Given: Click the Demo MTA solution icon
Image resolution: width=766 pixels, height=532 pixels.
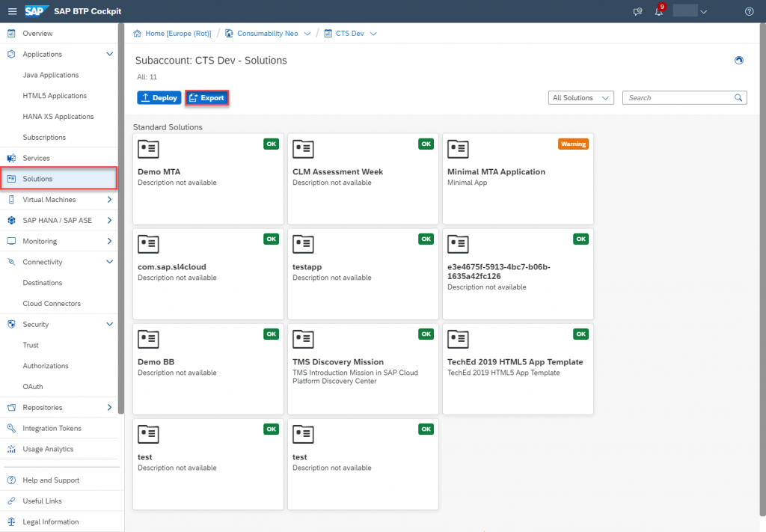Looking at the screenshot, I should point(148,149).
